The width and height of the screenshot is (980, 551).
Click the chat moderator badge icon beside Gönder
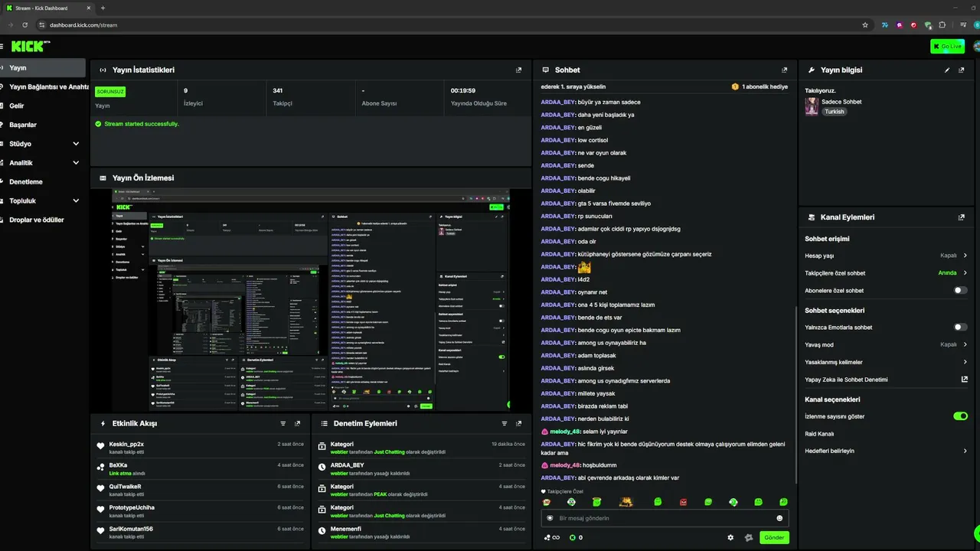pos(748,537)
